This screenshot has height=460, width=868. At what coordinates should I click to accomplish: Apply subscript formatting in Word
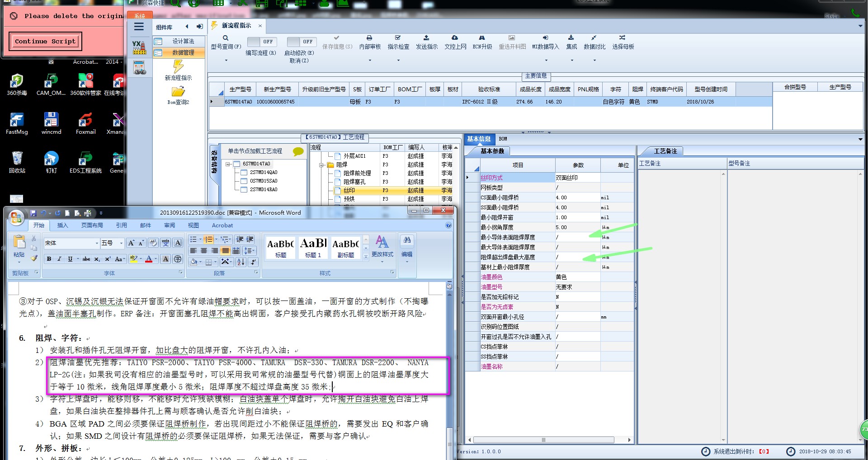click(97, 259)
